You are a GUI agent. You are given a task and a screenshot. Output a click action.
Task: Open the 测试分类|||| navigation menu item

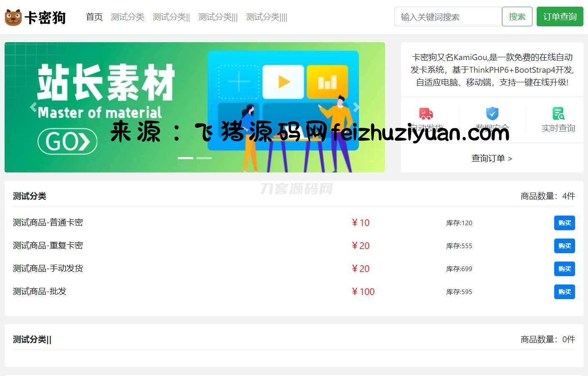tap(267, 17)
